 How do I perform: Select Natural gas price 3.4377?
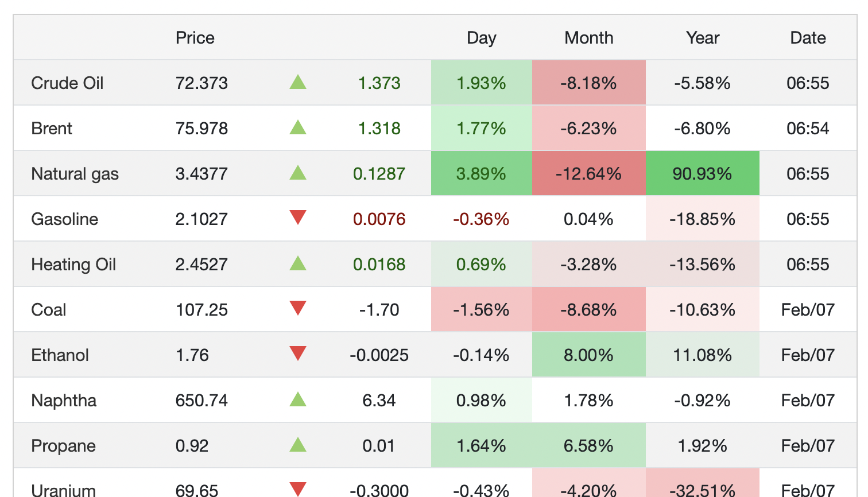click(201, 174)
